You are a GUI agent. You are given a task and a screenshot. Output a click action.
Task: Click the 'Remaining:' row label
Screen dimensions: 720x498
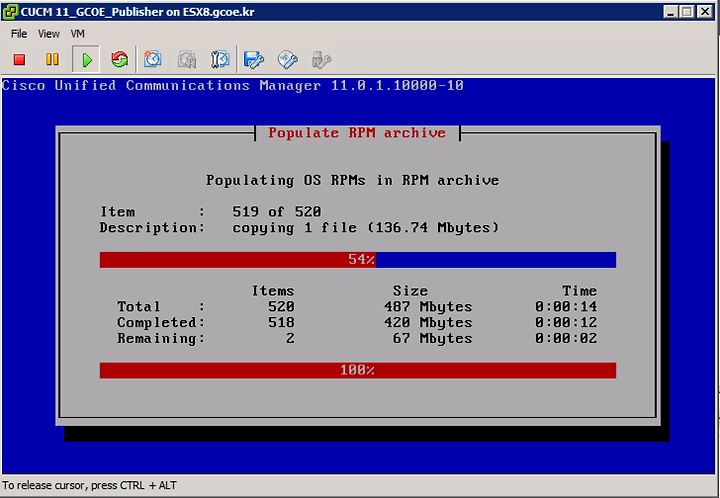pyautogui.click(x=161, y=339)
